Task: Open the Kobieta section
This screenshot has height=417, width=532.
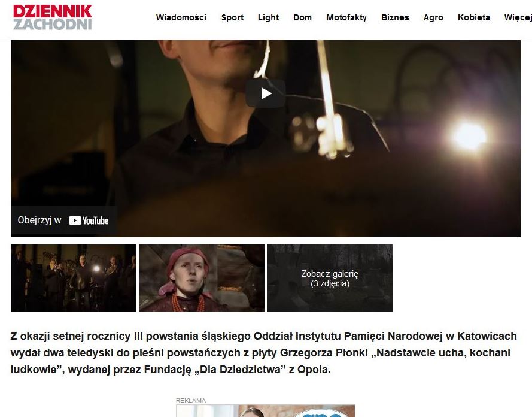Action: point(473,17)
